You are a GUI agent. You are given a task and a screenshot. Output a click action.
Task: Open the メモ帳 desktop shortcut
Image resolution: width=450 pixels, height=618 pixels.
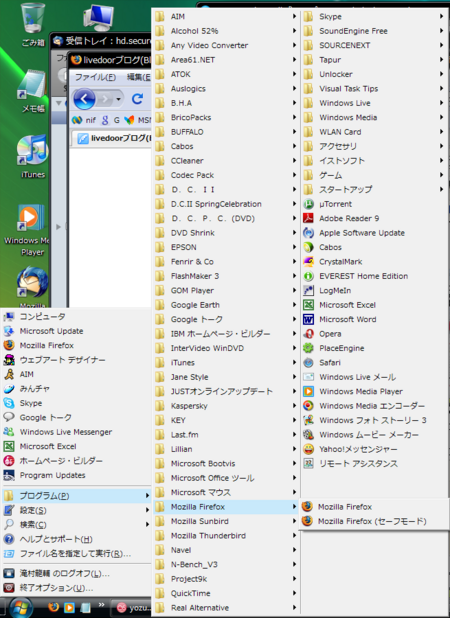tap(33, 93)
